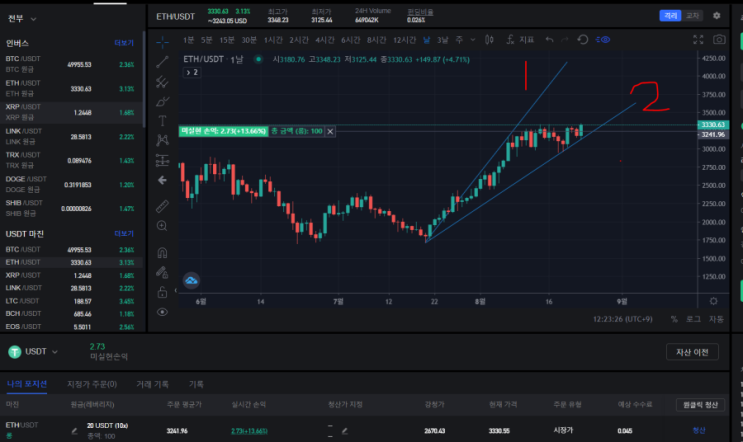
Task: Close the position line on chart
Action: (330, 131)
